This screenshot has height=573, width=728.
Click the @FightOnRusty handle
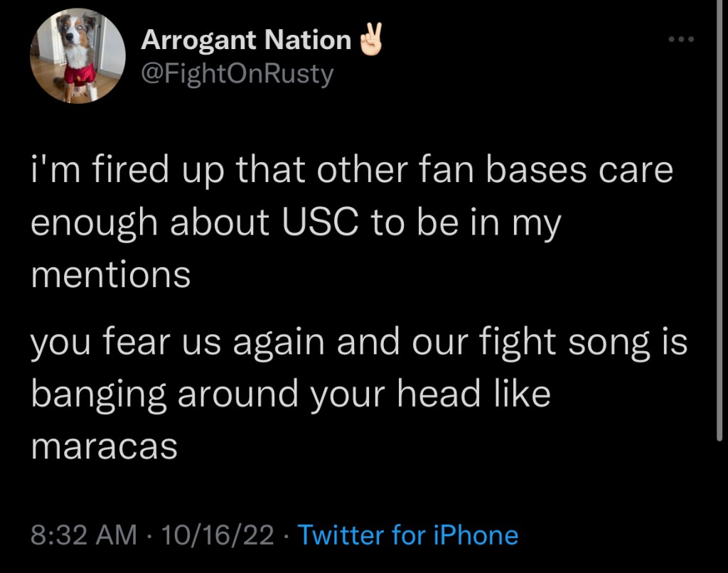[x=237, y=74]
